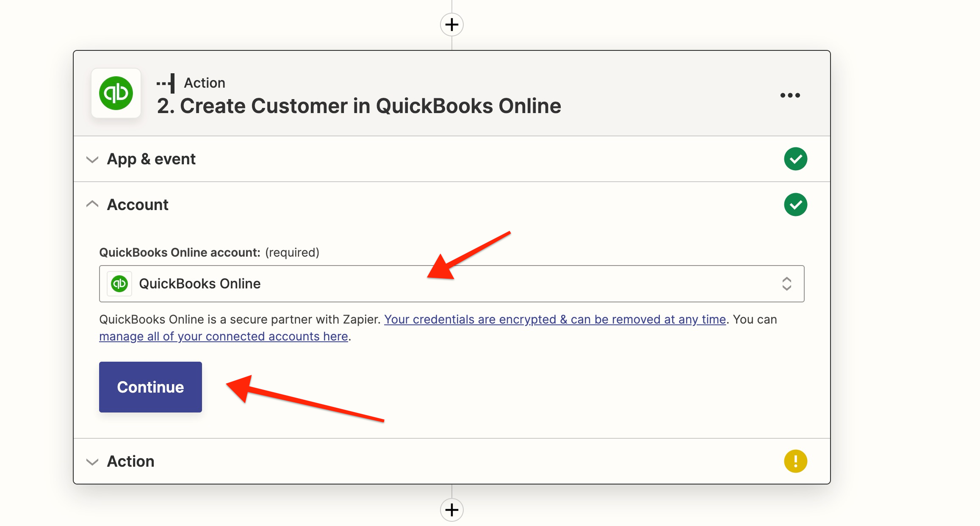
Task: Click the green checkmark beside Account
Action: [795, 205]
